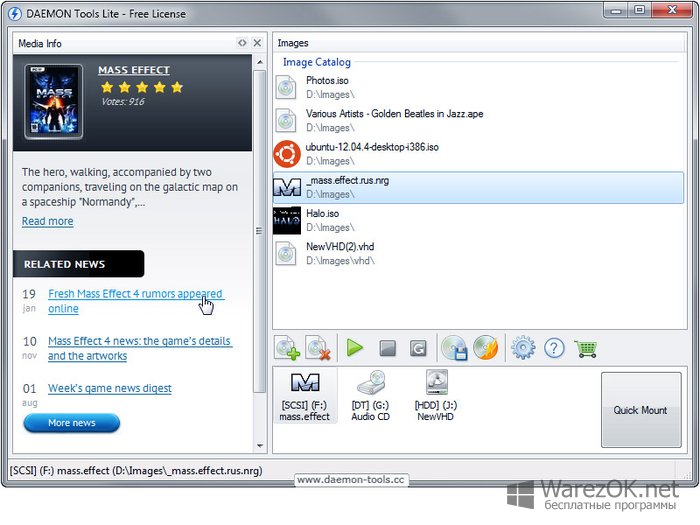This screenshot has width=700, height=525.
Task: Minimize the DAEMON Tools Lite window
Action: point(617,10)
